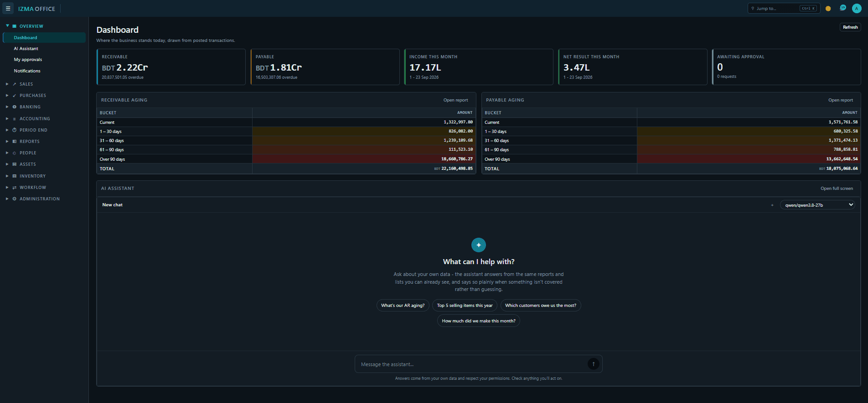
Task: Click the Inventory section icon
Action: point(15,176)
